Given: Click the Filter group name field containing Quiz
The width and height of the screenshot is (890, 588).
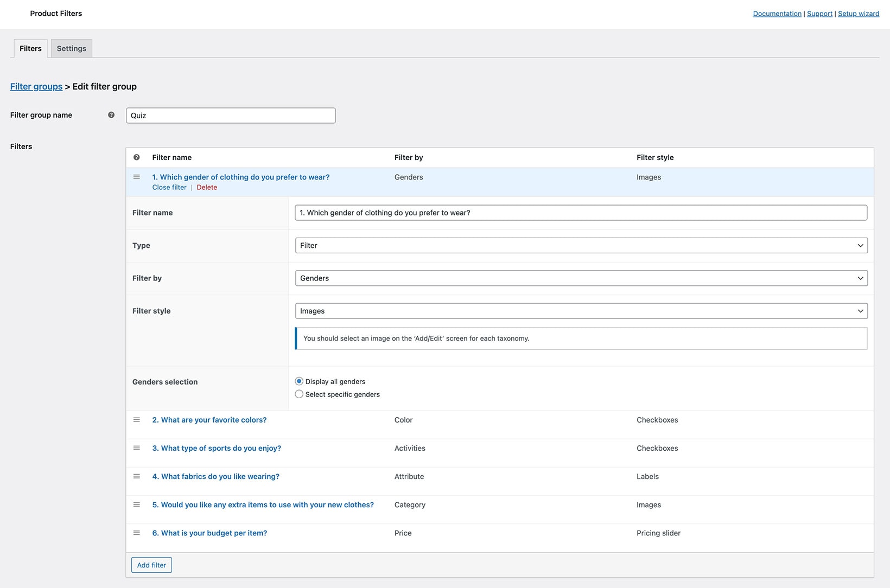Looking at the screenshot, I should 230,115.
